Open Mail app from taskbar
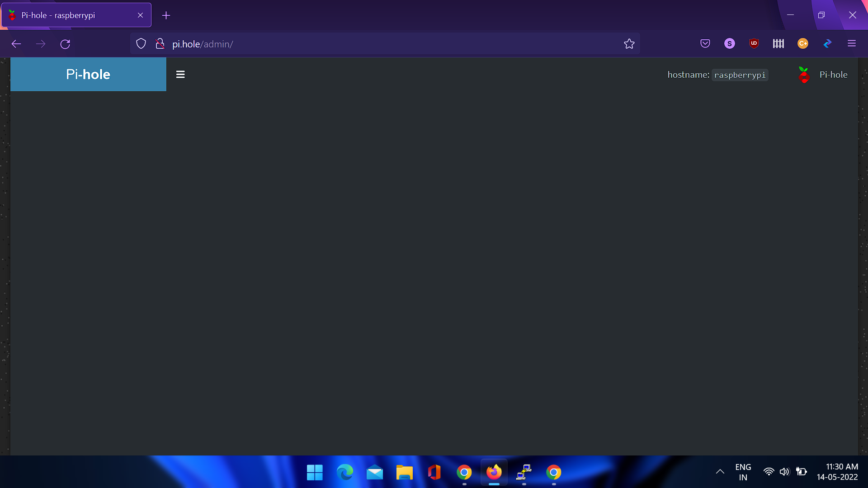 click(374, 473)
